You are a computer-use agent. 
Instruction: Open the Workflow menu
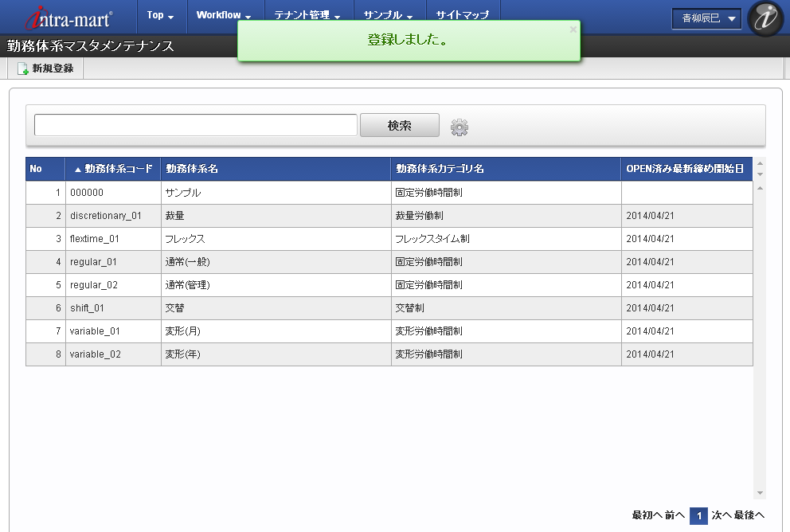tap(224, 15)
